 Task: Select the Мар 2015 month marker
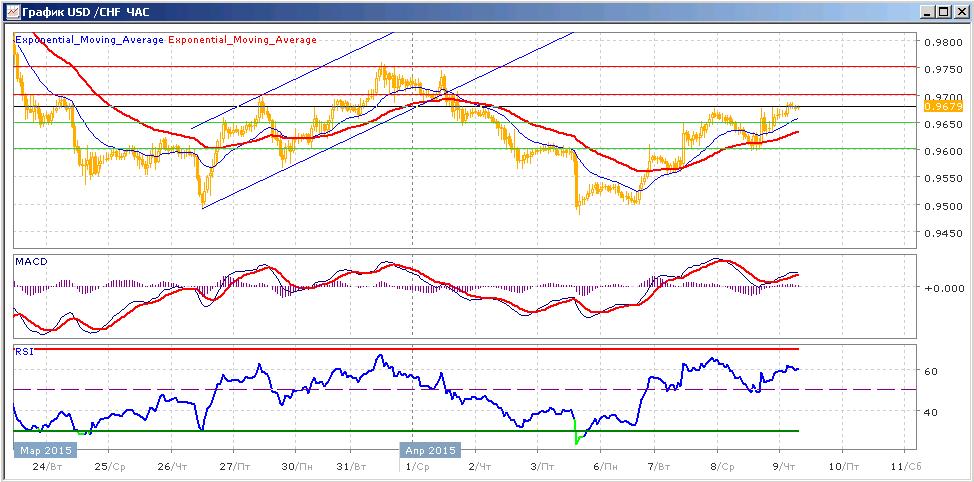point(45,450)
